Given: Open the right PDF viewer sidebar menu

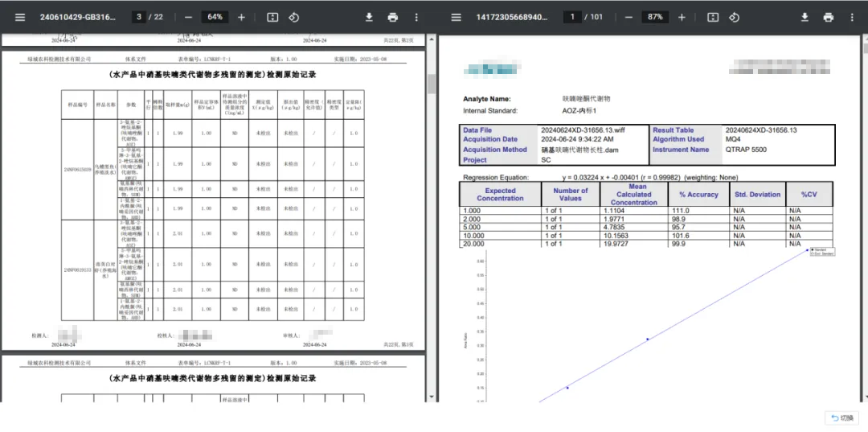Looking at the screenshot, I should tap(456, 17).
